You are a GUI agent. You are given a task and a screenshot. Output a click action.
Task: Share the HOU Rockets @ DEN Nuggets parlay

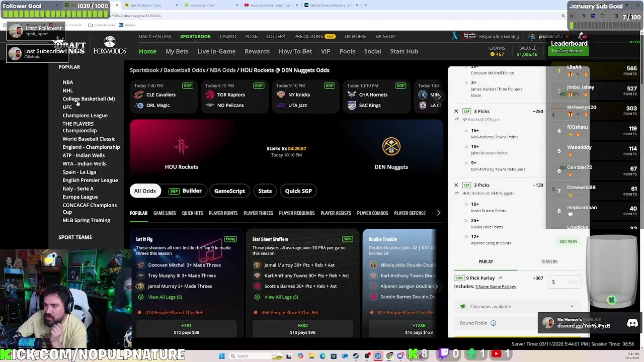click(457, 193)
